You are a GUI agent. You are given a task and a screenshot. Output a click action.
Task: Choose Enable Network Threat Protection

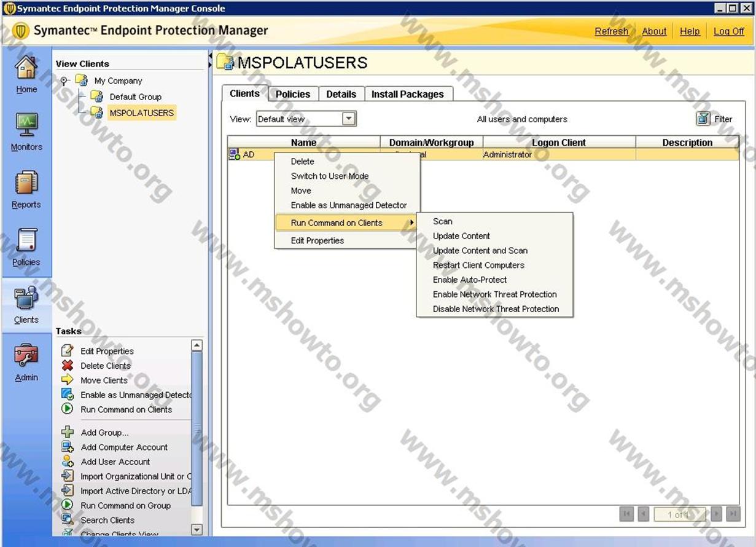click(494, 294)
